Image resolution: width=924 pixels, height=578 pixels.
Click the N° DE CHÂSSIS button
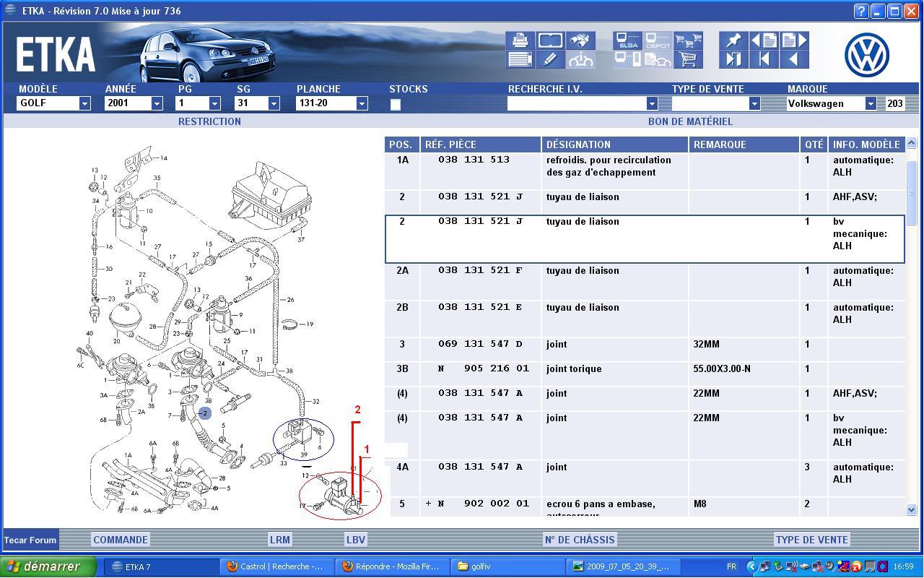580,540
